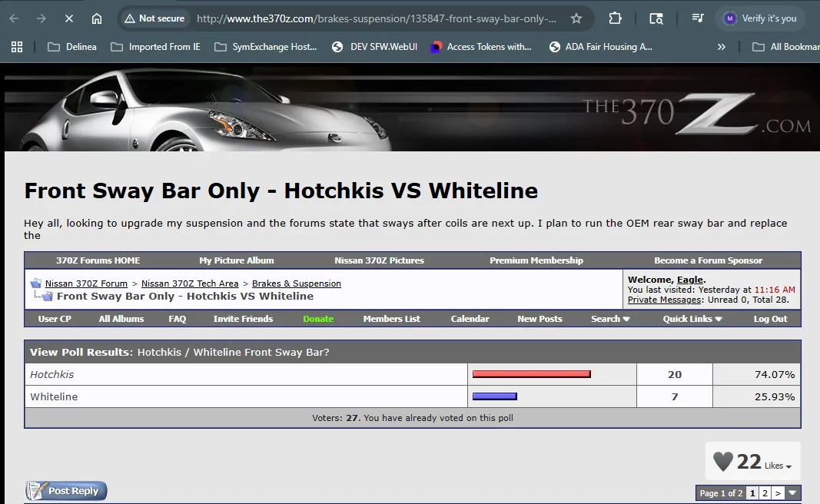
Task: Click the 74.07% value
Action: pyautogui.click(x=775, y=374)
